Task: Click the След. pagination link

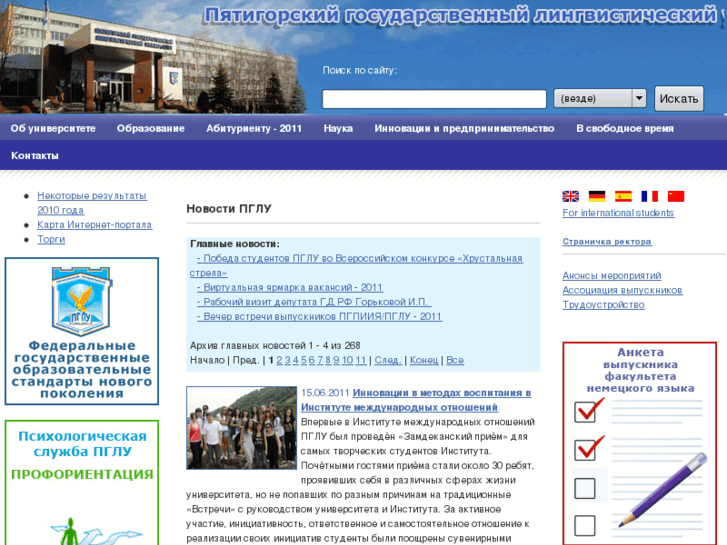Action: pyautogui.click(x=388, y=360)
